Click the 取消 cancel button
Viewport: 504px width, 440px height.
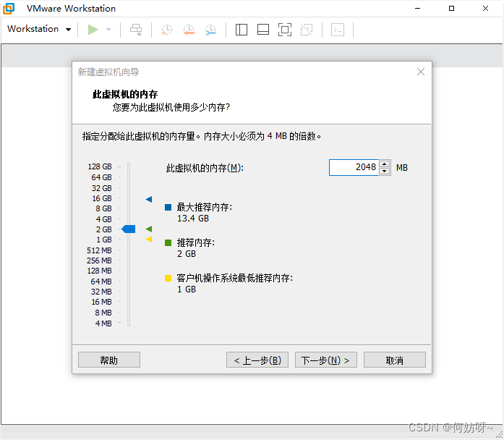click(395, 360)
